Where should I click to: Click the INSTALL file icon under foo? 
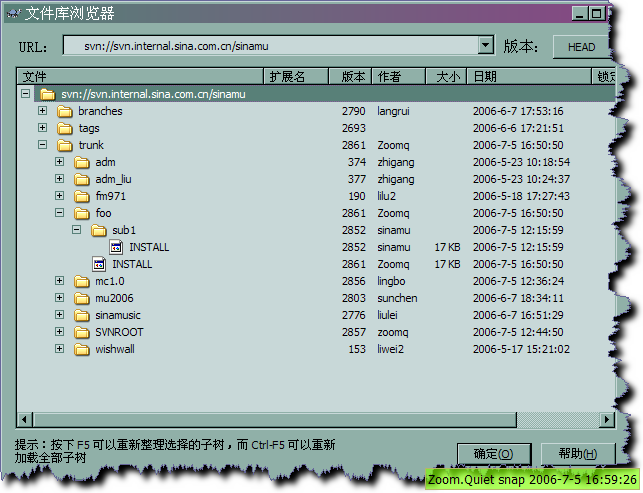point(99,264)
